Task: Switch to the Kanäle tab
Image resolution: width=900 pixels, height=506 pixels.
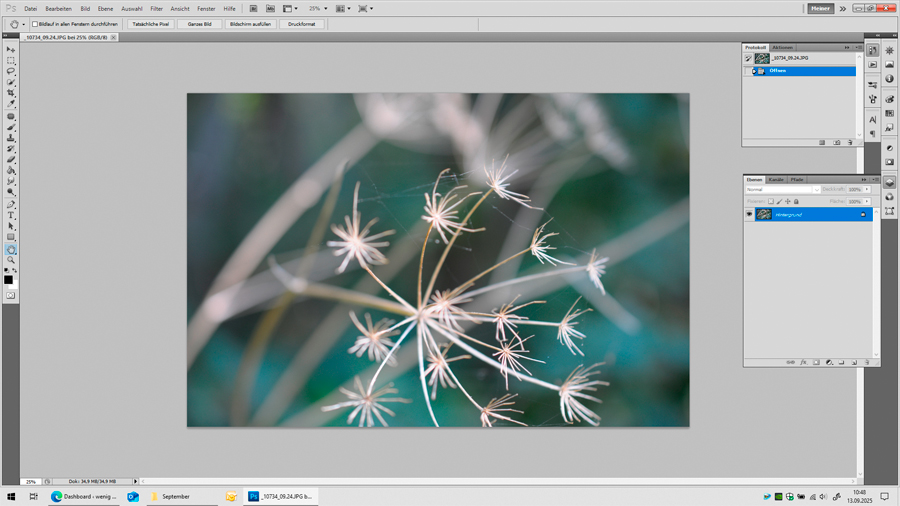Action: coord(776,180)
